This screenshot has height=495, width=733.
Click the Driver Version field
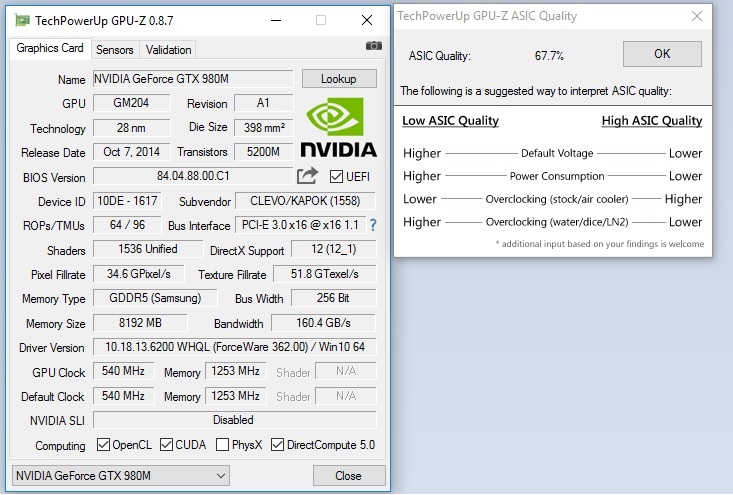234,347
